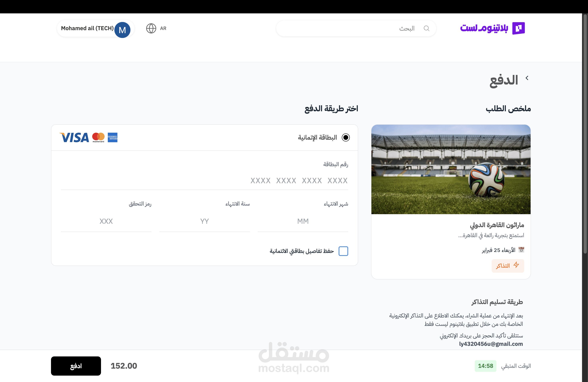Click the VISA card logo

coord(74,137)
